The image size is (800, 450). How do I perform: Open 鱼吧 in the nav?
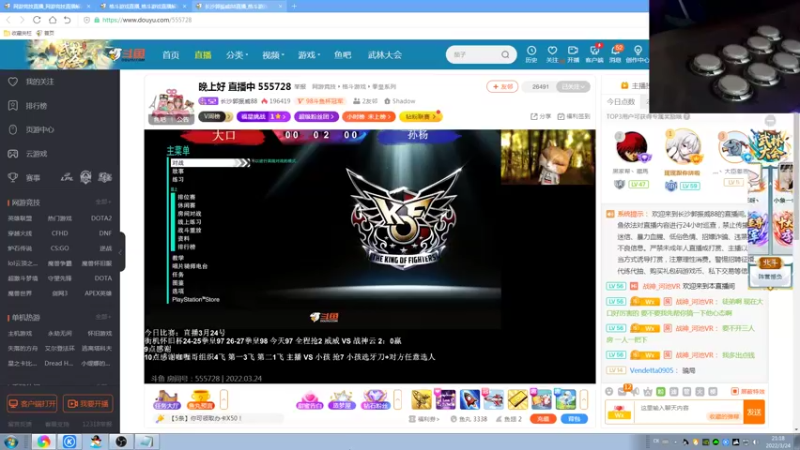(x=342, y=55)
